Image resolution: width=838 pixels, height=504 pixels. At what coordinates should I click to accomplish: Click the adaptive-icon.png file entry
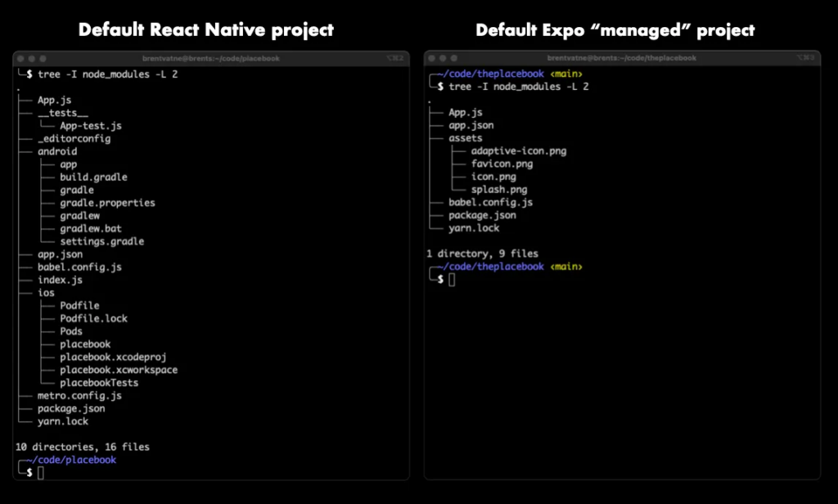(x=519, y=151)
